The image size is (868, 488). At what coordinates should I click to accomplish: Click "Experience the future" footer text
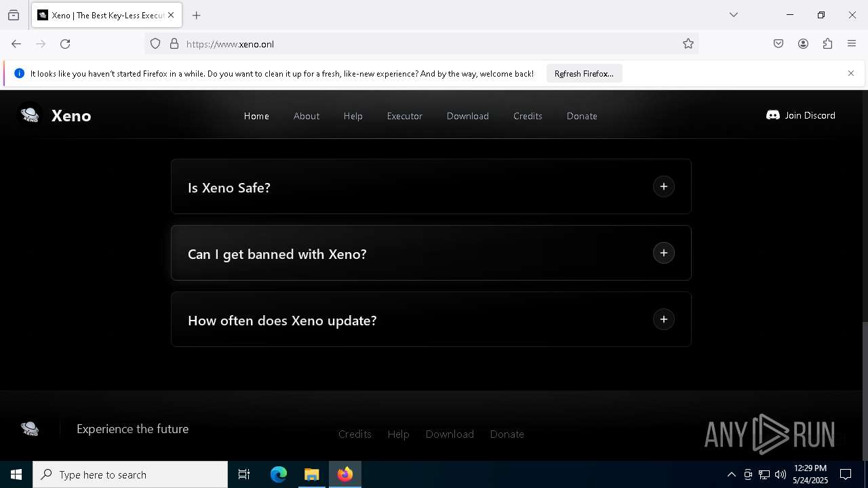tap(132, 429)
